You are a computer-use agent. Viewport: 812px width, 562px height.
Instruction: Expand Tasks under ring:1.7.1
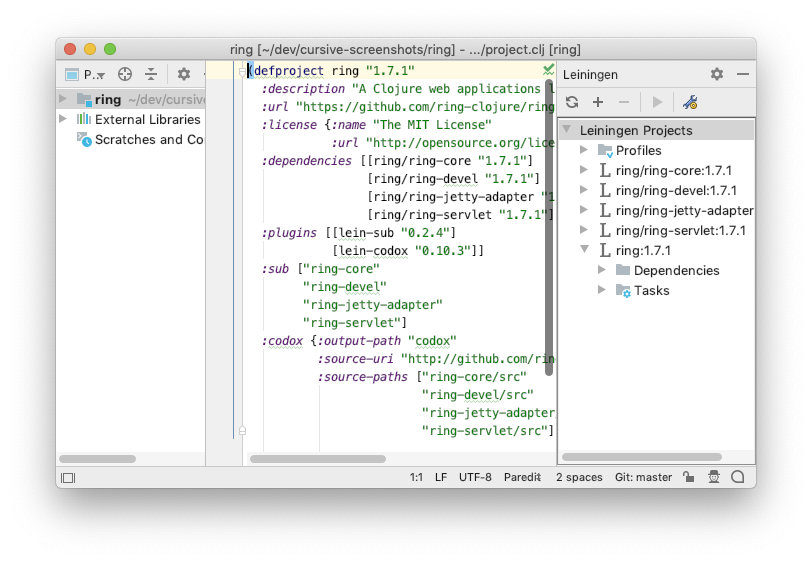(x=602, y=290)
